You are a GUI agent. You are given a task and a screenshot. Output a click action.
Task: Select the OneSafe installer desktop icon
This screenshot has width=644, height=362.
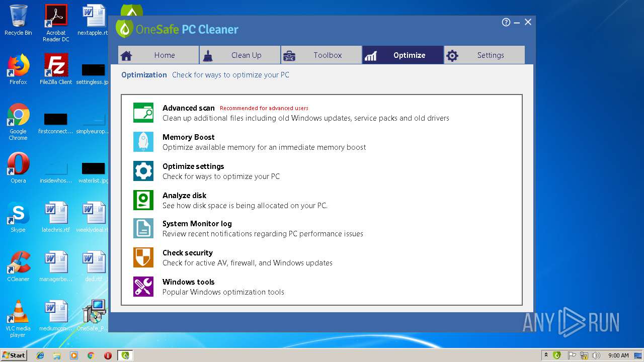click(94, 316)
